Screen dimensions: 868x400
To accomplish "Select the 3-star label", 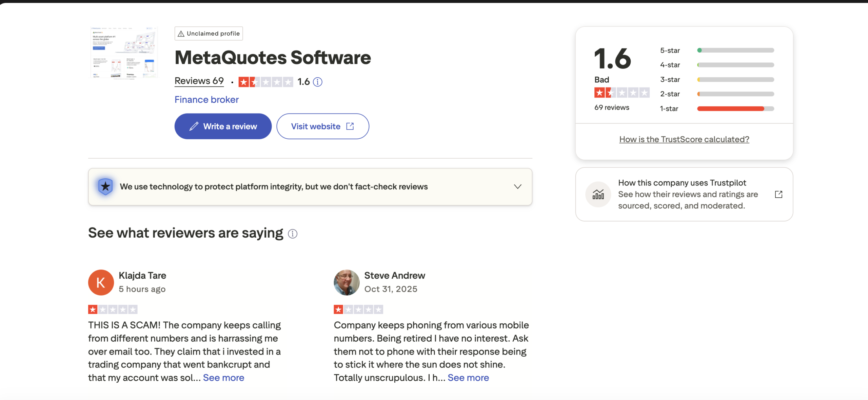I will click(670, 79).
